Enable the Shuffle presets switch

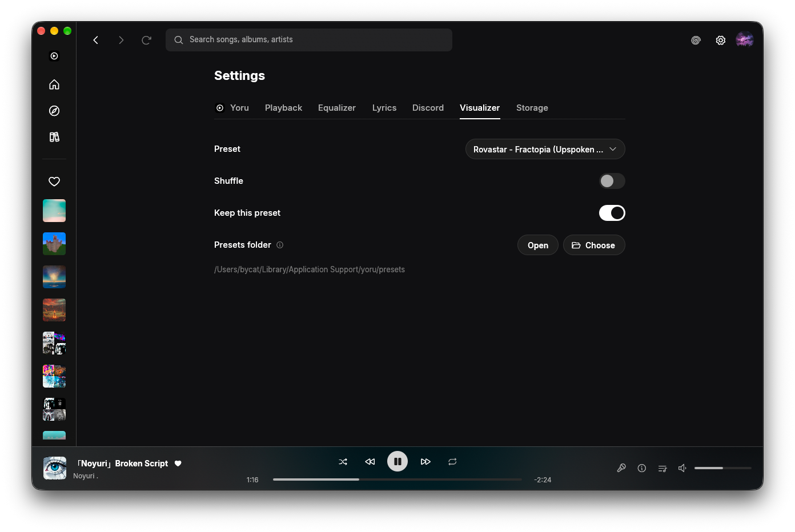pos(612,181)
